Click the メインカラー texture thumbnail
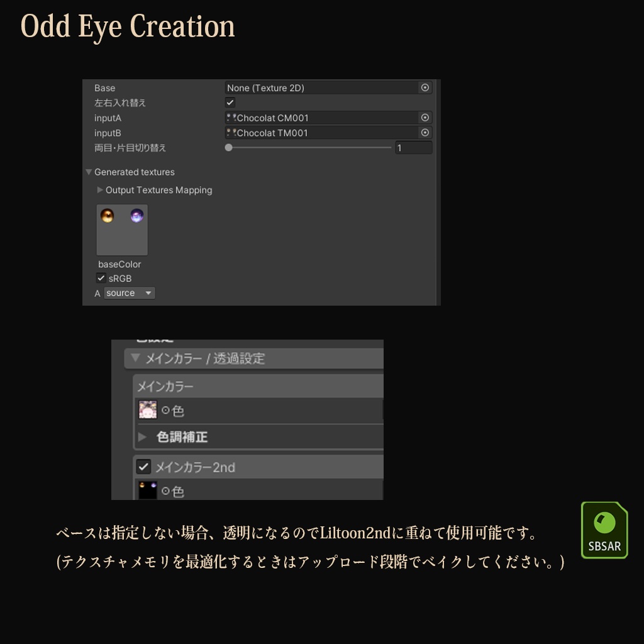The width and height of the screenshot is (644, 644). coord(148,410)
